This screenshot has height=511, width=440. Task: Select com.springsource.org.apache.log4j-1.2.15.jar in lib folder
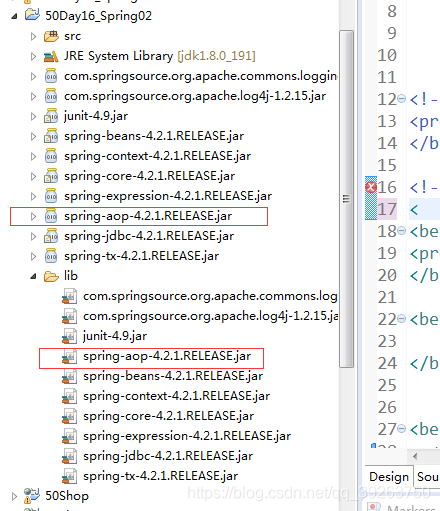211,316
